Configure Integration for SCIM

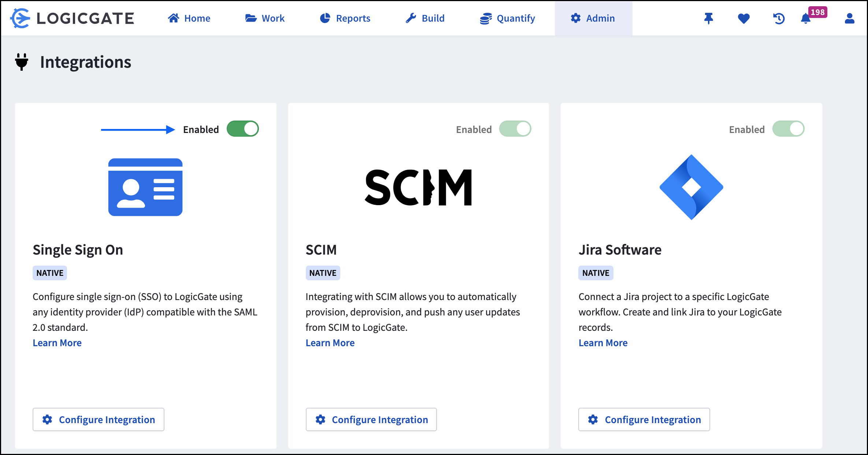pyautogui.click(x=371, y=419)
